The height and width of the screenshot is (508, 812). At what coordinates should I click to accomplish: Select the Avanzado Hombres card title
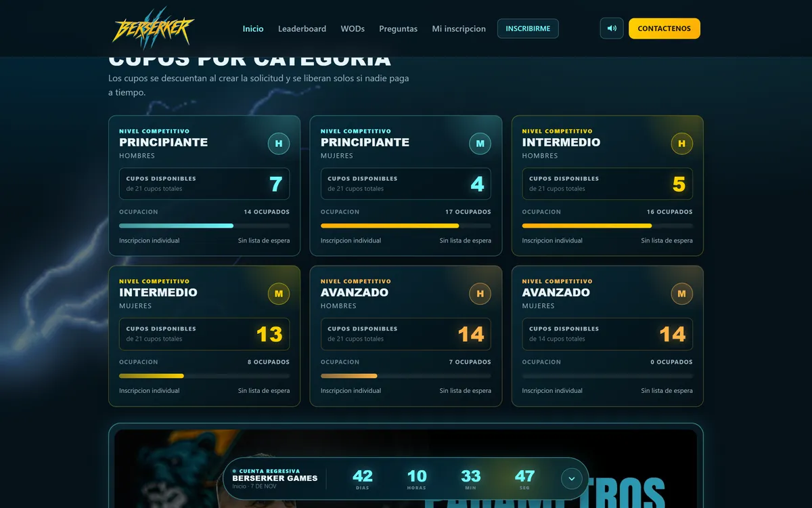tap(355, 293)
